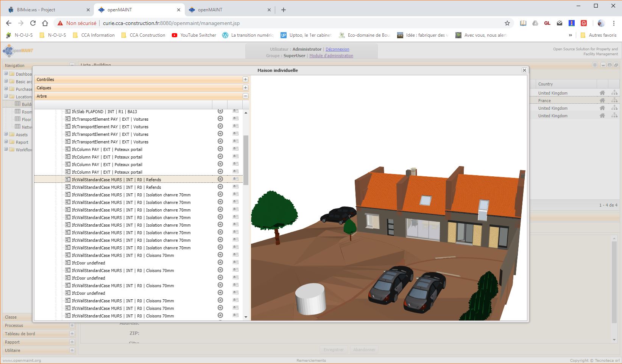The image size is (622, 364).
Task: Open a new browser tab
Action: click(284, 10)
